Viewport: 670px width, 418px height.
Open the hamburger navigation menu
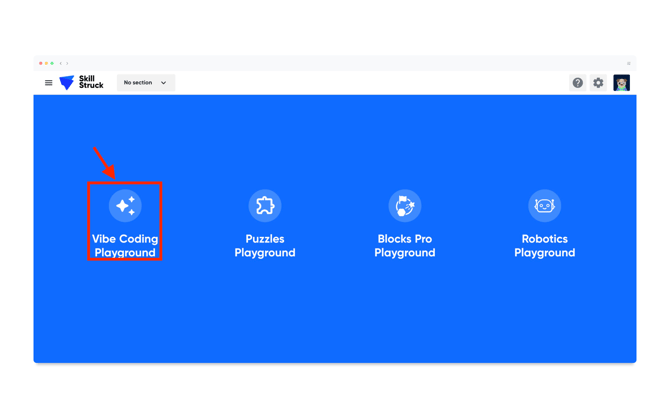tap(49, 82)
